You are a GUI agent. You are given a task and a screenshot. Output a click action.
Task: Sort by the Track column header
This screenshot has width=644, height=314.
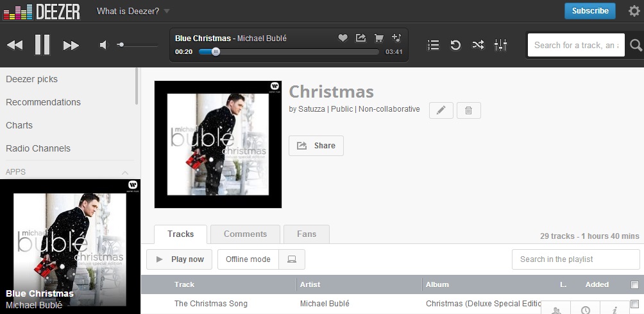pyautogui.click(x=184, y=284)
